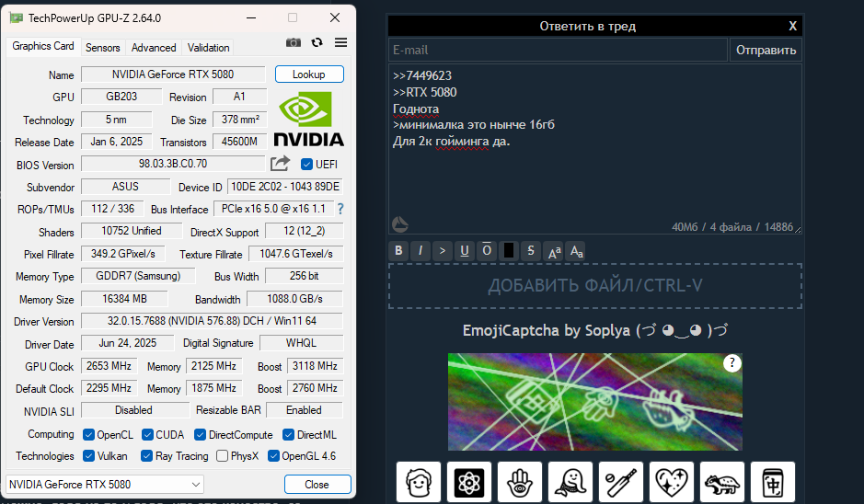The width and height of the screenshot is (864, 504).
Task: Click the BIOS version value 98.03.3B.C0.70
Action: coord(173,164)
